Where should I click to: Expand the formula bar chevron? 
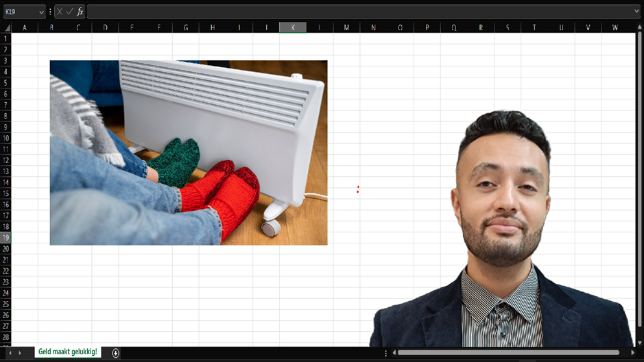coord(637,12)
